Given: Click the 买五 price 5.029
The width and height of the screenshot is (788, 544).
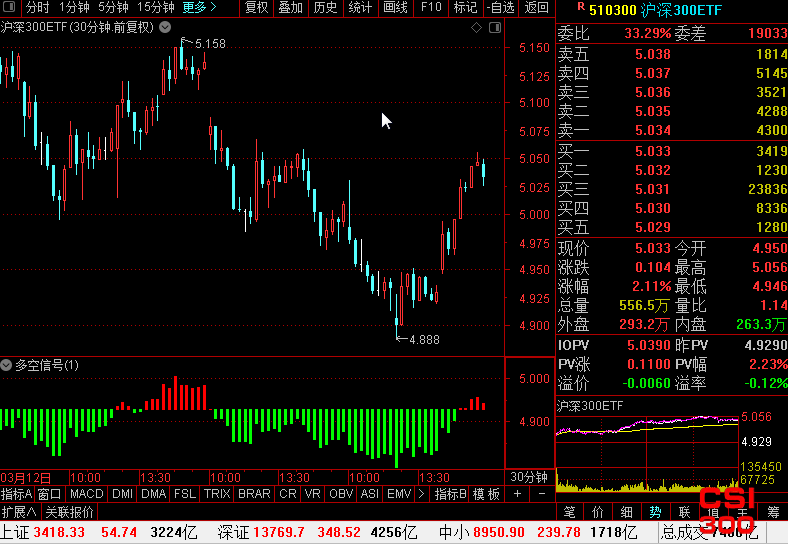Looking at the screenshot, I should tap(653, 227).
